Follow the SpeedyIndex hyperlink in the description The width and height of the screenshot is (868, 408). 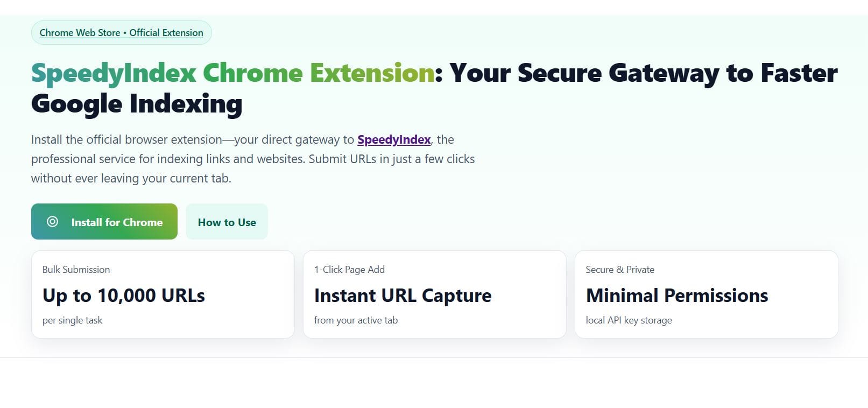(x=394, y=140)
